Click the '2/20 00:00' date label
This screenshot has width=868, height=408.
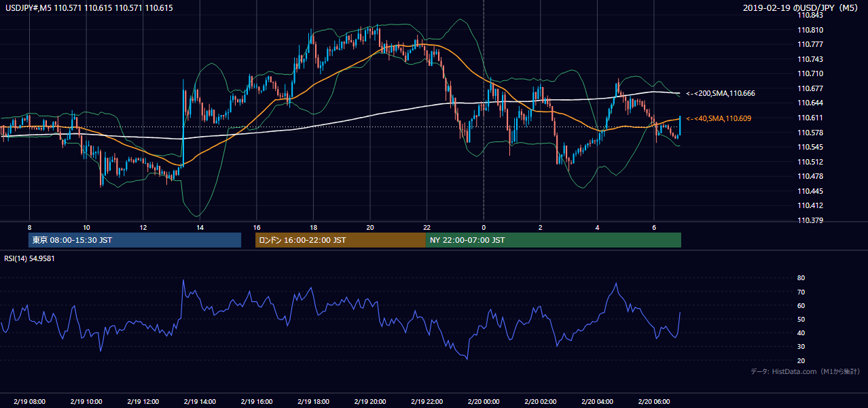click(484, 402)
